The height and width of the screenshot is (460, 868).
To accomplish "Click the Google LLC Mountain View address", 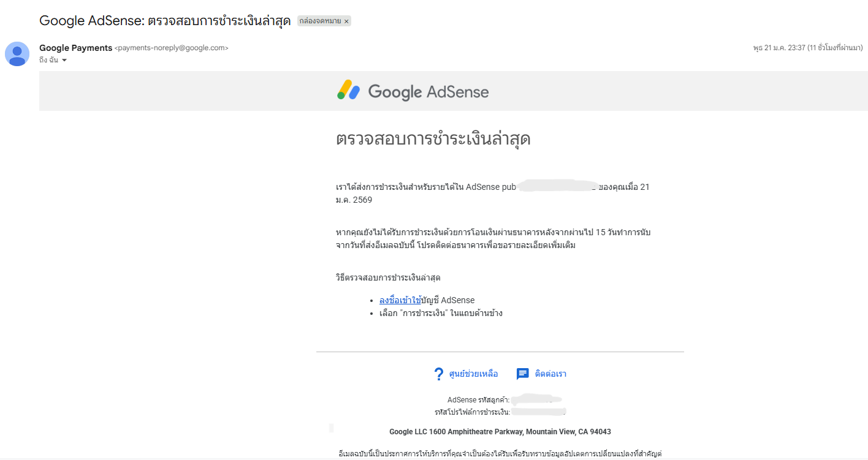I will point(500,432).
